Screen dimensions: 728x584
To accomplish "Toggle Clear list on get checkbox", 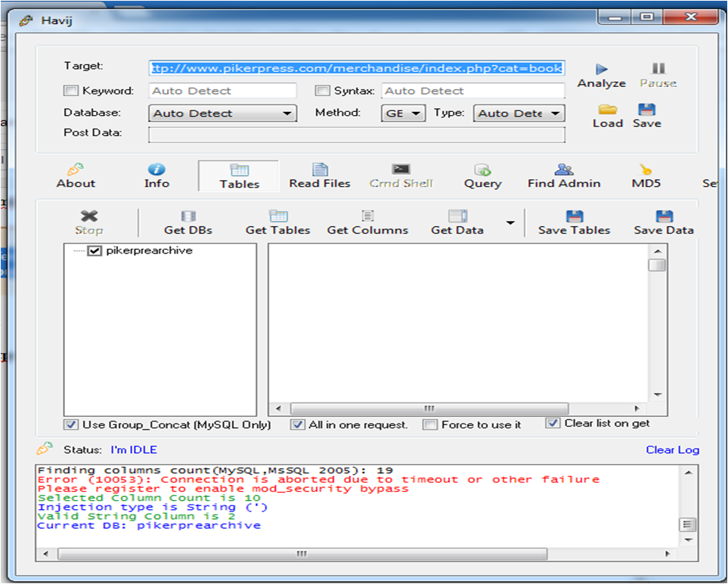I will pyautogui.click(x=553, y=424).
